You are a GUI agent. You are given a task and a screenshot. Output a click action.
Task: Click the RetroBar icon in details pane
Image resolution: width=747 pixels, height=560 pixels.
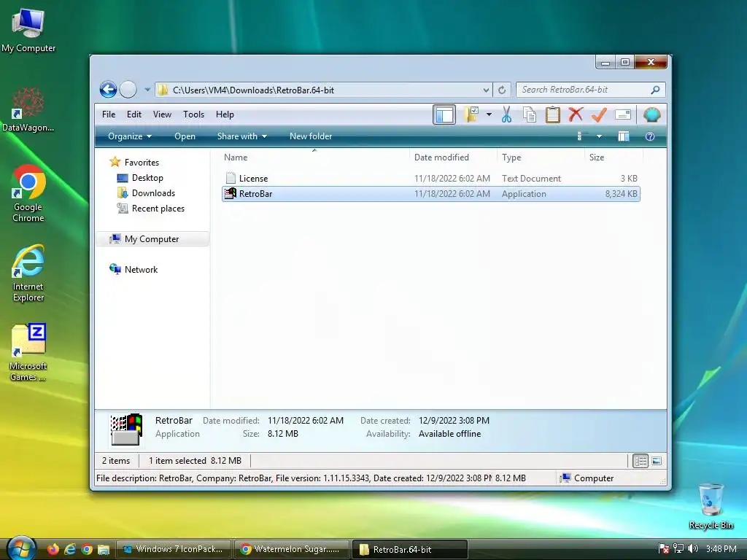tap(126, 429)
